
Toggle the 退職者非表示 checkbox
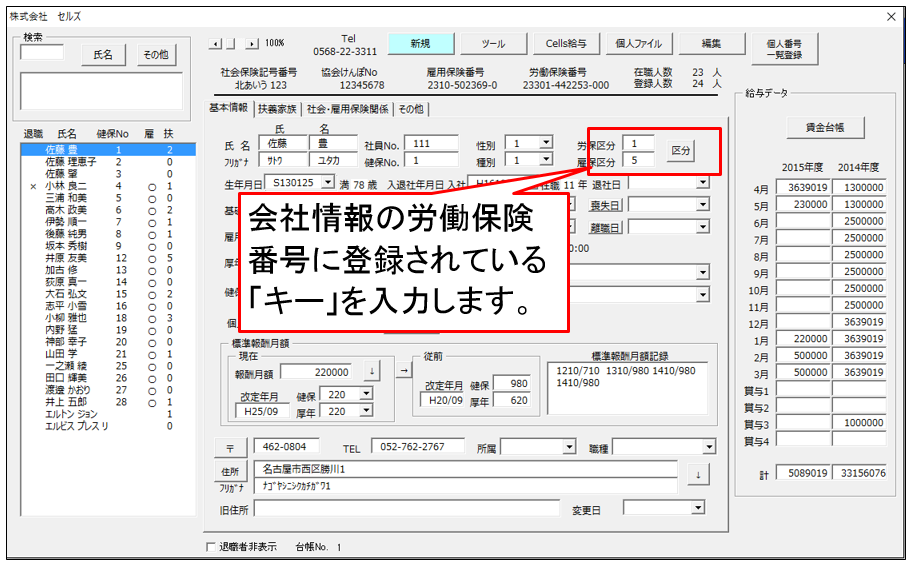(210, 547)
